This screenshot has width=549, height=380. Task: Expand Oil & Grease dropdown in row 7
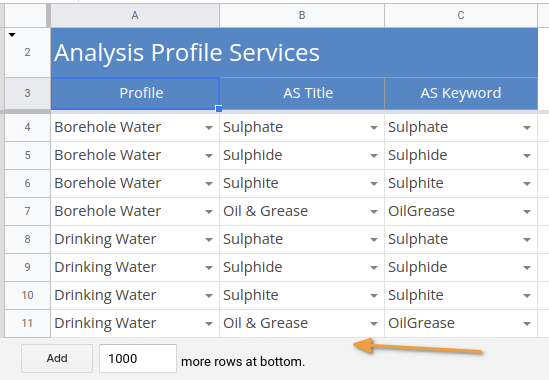(374, 212)
